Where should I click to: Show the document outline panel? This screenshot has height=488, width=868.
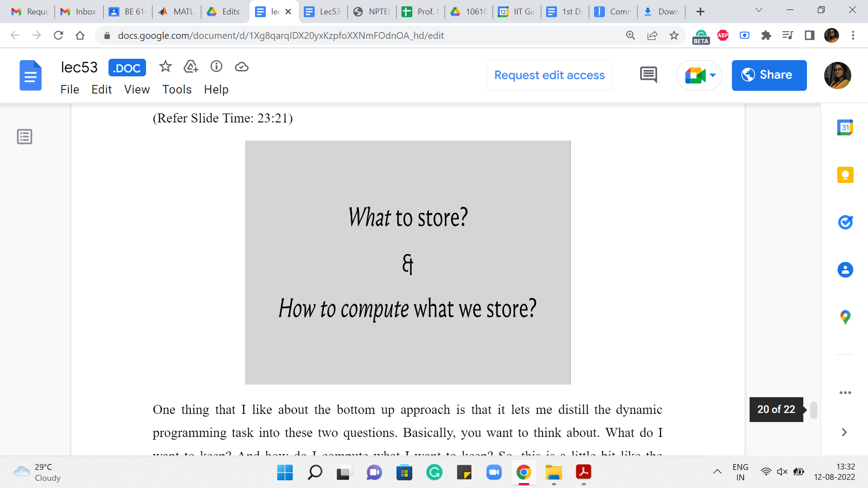(24, 136)
